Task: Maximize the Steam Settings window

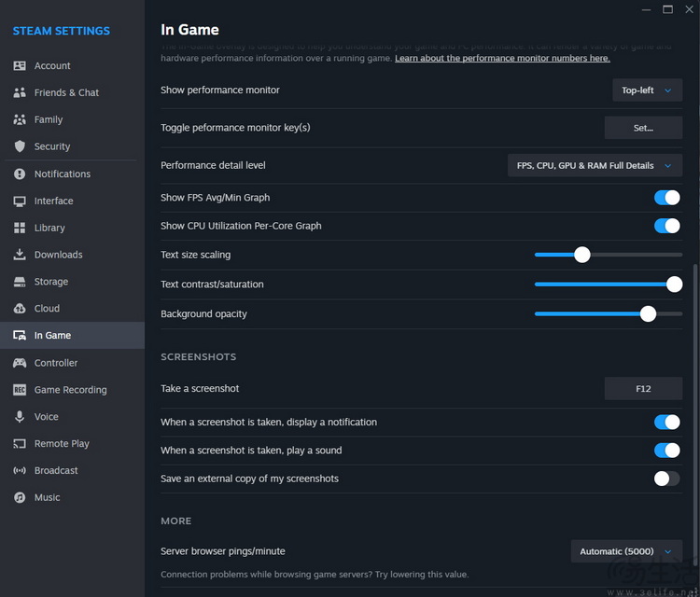Action: 667,9
